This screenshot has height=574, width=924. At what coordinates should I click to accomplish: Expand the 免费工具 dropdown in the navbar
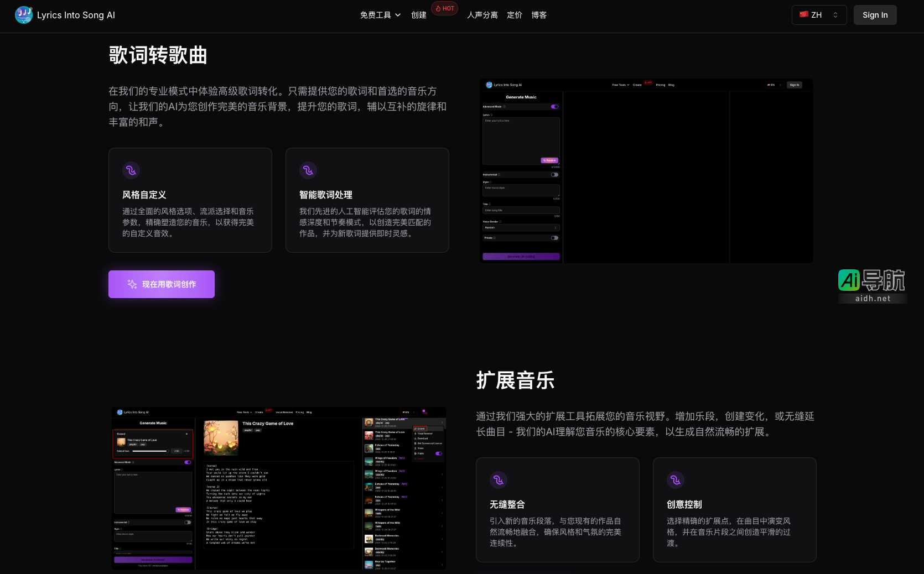pos(380,15)
